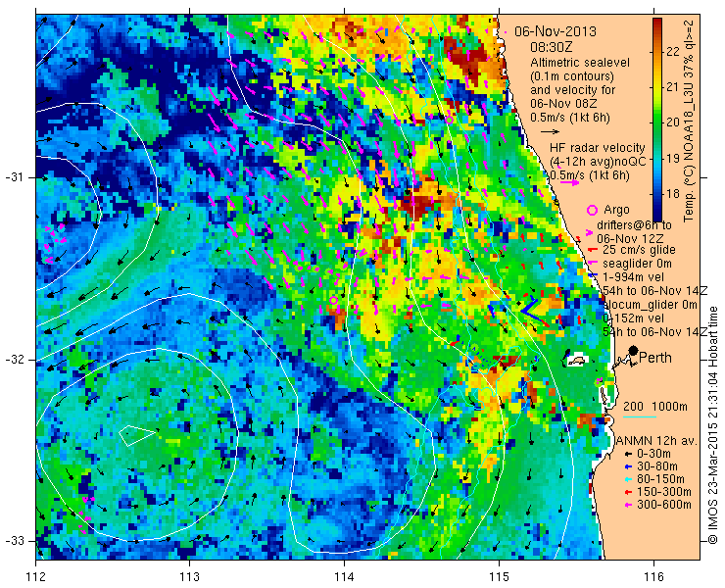
Task: Click the '116' longitude axis label
Action: (x=652, y=577)
